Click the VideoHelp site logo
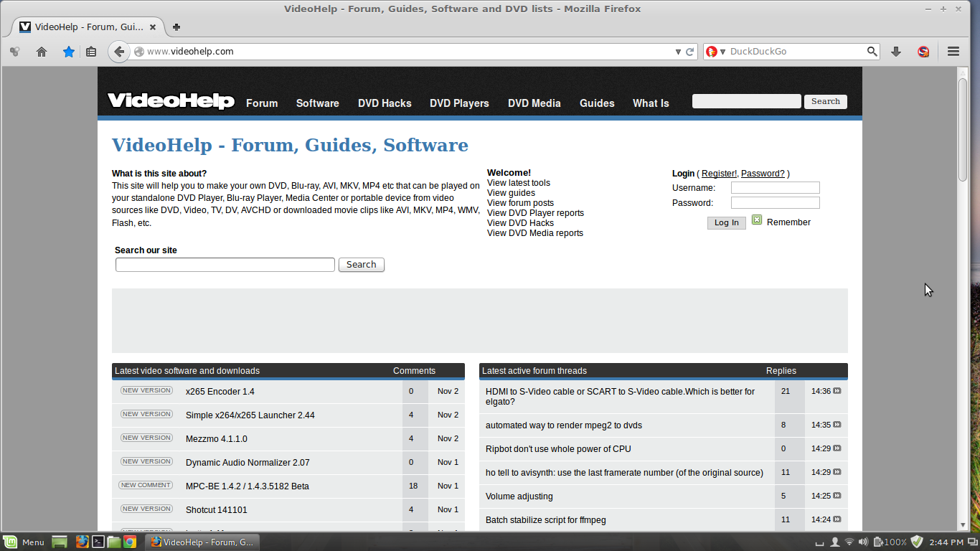The image size is (980, 551). click(171, 100)
